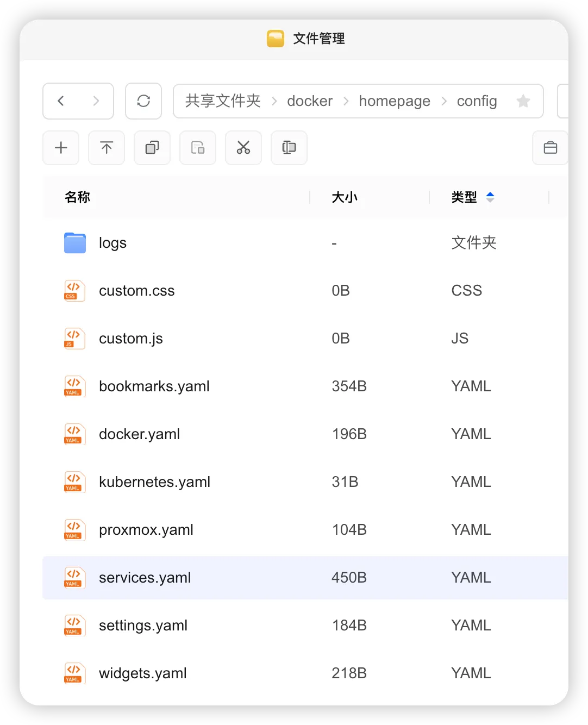Screen dimensions: 588x725
Task: Refresh the config folder listing
Action: [x=143, y=101]
